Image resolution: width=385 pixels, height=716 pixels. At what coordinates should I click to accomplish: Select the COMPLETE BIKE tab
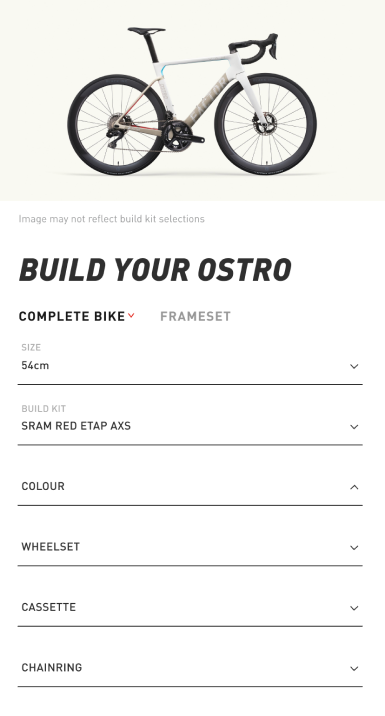[x=72, y=316]
